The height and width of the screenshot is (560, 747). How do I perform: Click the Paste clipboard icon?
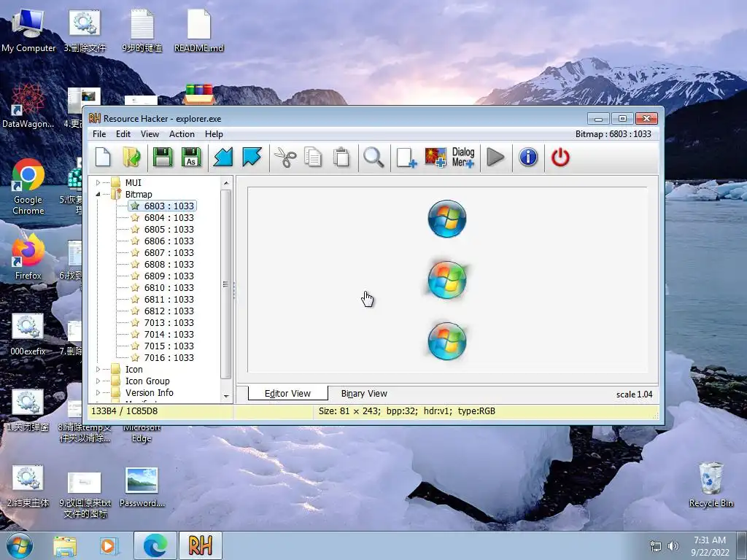pos(341,157)
